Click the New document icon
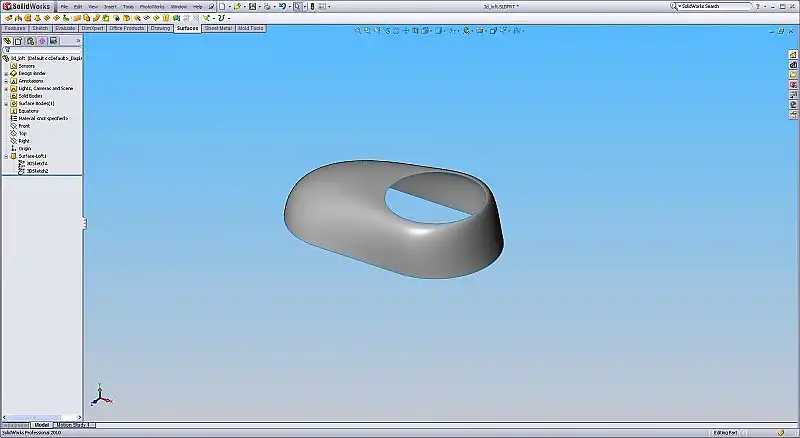 point(221,6)
